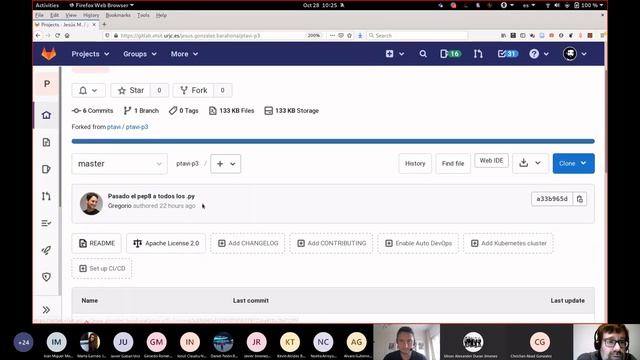640x360 pixels.
Task: Open Requirements list icon in sidebar
Action: click(x=46, y=223)
